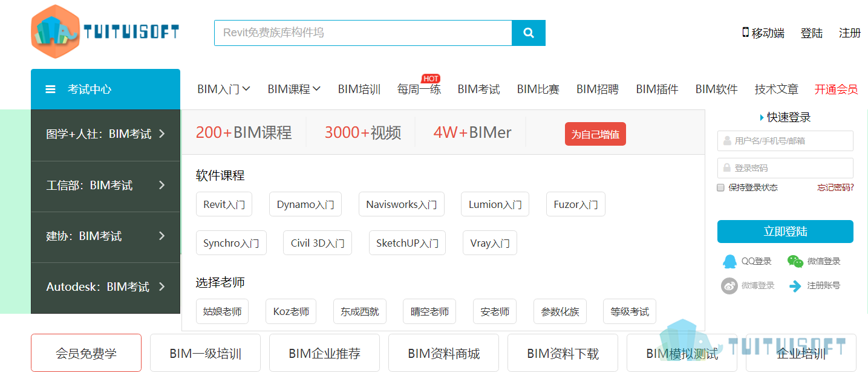The width and height of the screenshot is (868, 373).
Task: Click the Weibo login icon
Action: point(729,285)
